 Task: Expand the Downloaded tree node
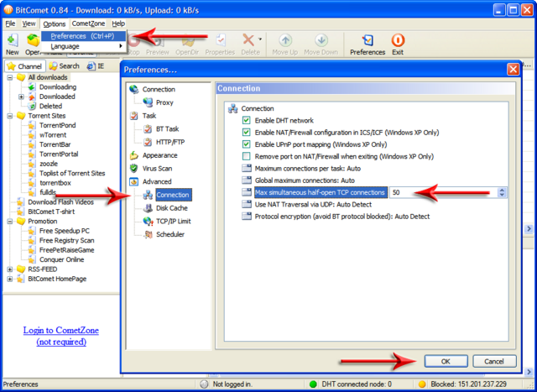(21, 97)
